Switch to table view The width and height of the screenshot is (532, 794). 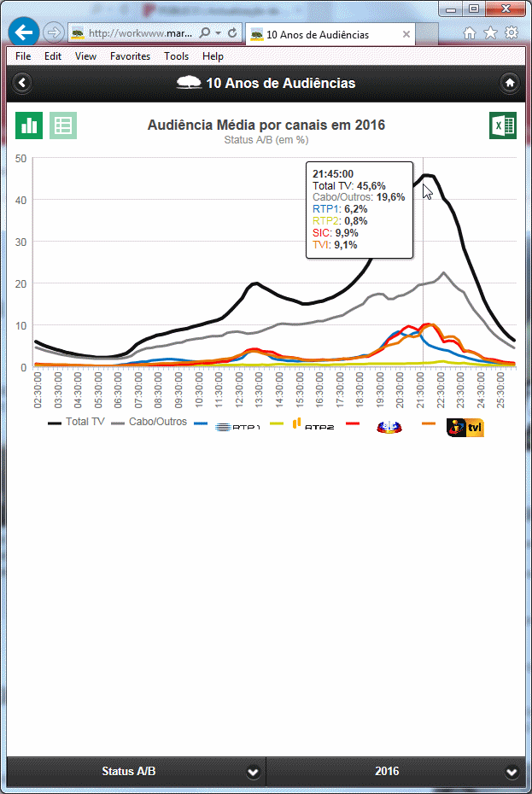pos(63,126)
